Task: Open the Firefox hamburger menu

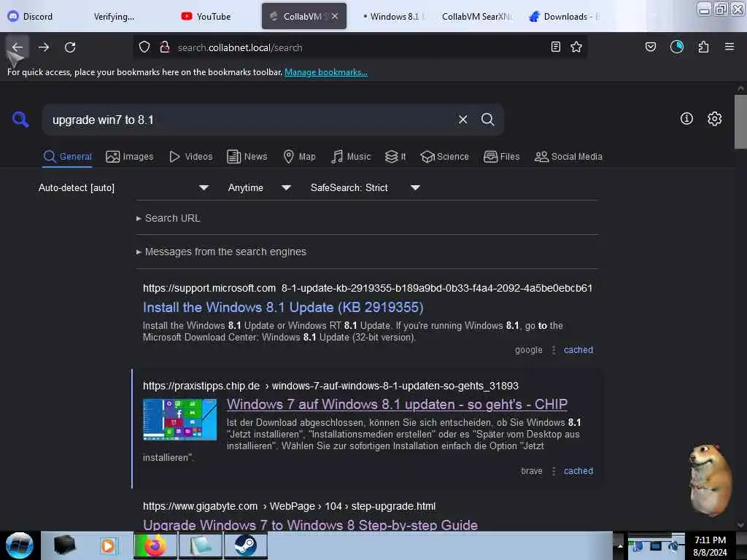Action: pyautogui.click(x=729, y=47)
